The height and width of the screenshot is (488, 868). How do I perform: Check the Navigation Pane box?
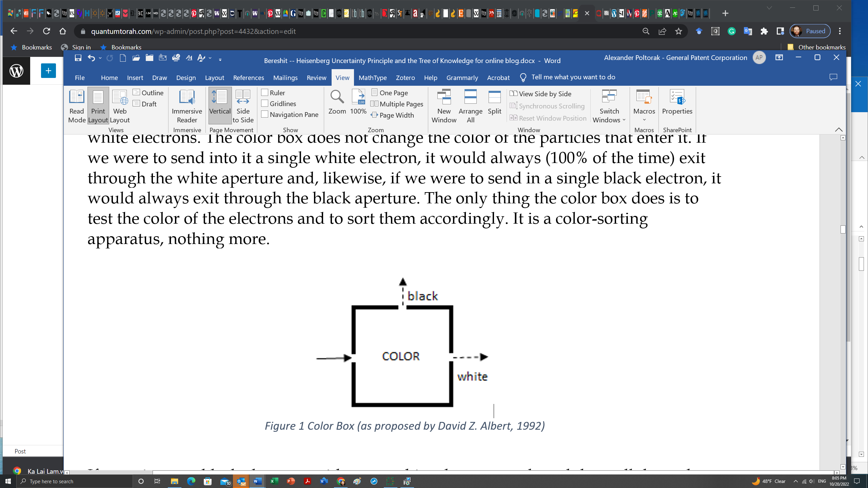point(265,114)
